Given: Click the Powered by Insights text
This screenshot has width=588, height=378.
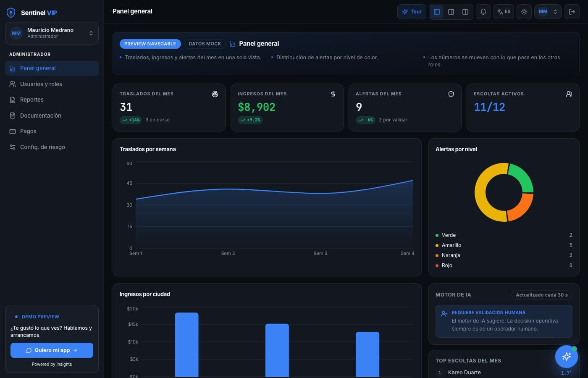Looking at the screenshot, I should point(52,365).
